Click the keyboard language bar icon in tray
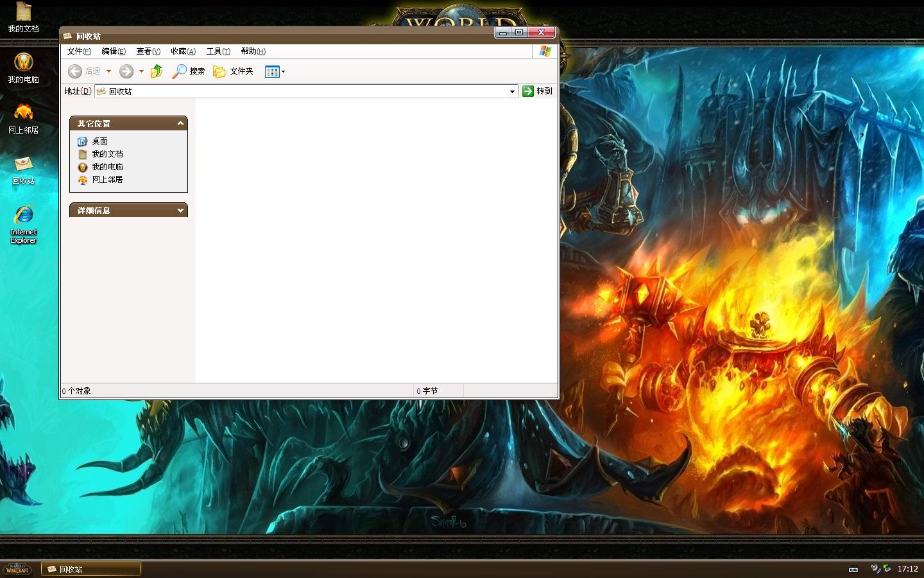924x578 pixels. pyautogui.click(x=853, y=569)
